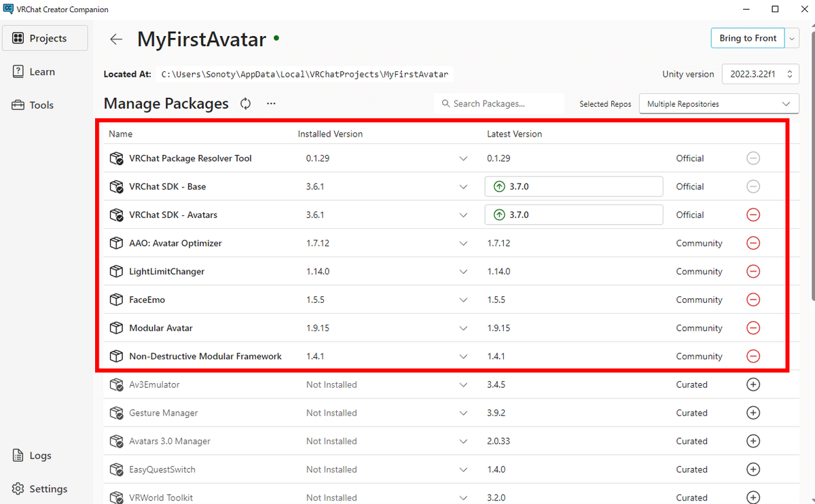This screenshot has height=504, width=815.
Task: Go back using the left arrow icon
Action: tap(116, 39)
